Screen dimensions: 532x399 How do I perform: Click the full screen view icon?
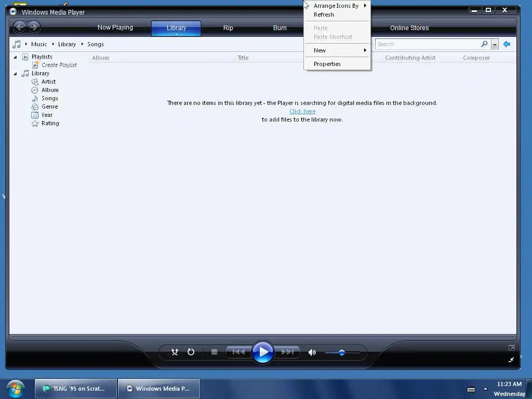(511, 348)
